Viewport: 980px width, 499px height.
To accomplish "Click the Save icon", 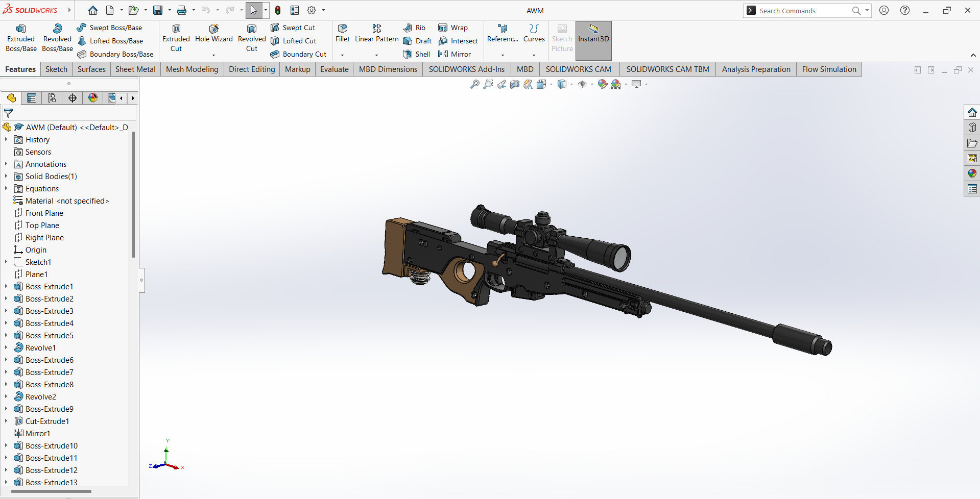I will tap(158, 10).
